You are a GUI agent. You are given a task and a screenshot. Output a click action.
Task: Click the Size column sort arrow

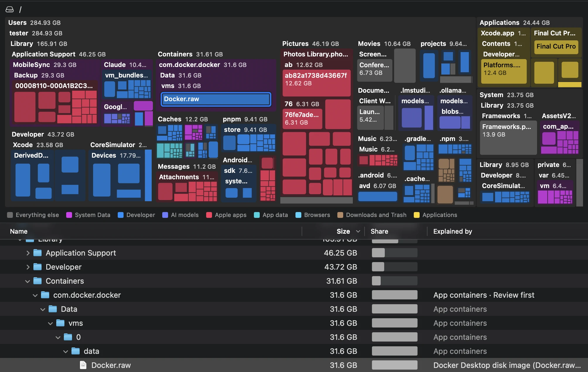click(358, 231)
